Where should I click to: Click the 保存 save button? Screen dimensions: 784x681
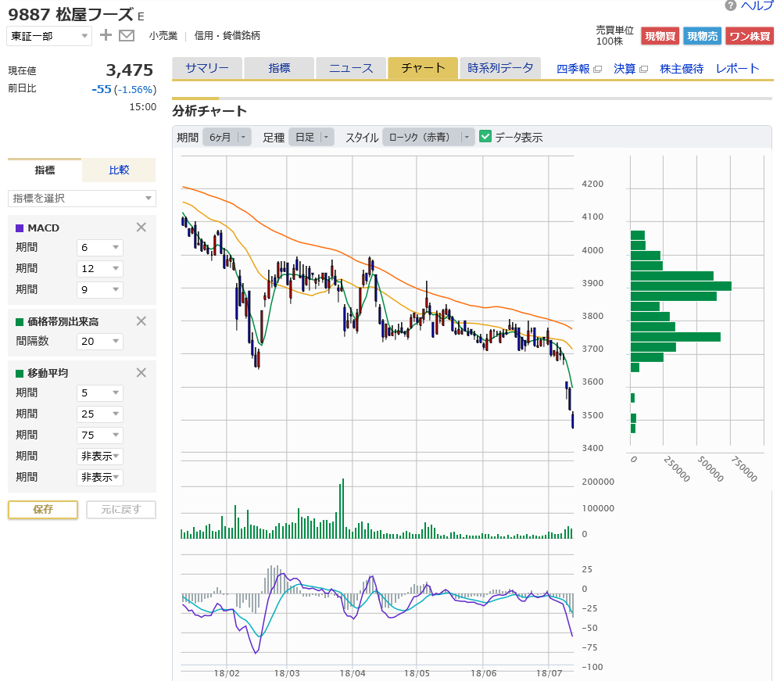43,510
